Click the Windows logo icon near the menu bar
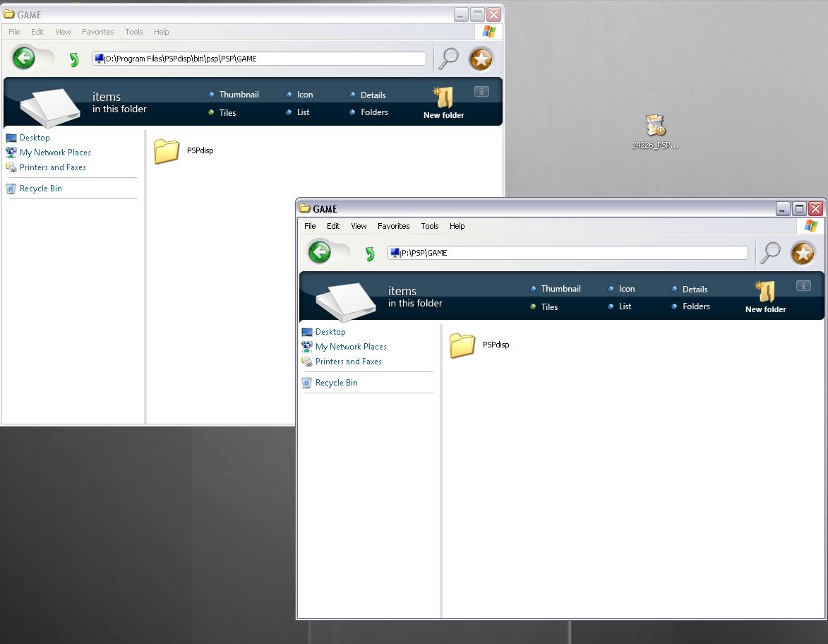The height and width of the screenshot is (644, 828). [x=810, y=225]
